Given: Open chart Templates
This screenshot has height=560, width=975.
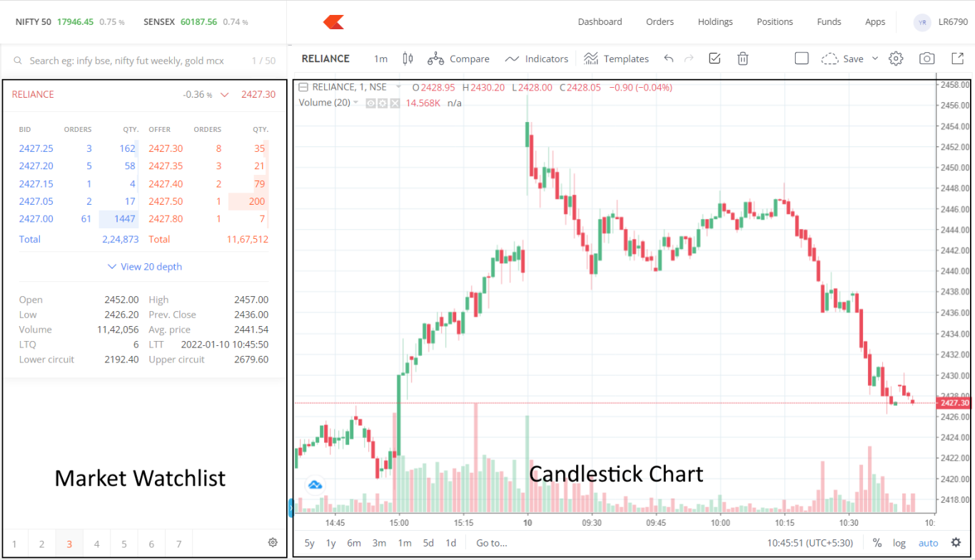Looking at the screenshot, I should pyautogui.click(x=616, y=58).
